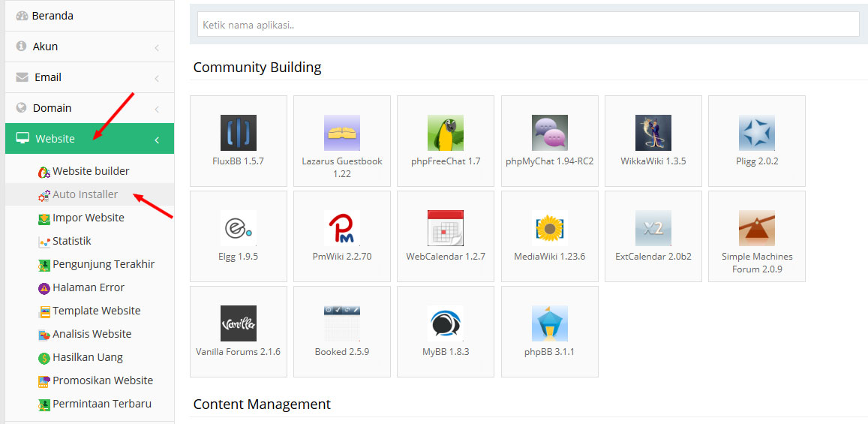This screenshot has height=424, width=868.
Task: Open the phpBB 3.1.1 installer icon
Action: pos(550,323)
